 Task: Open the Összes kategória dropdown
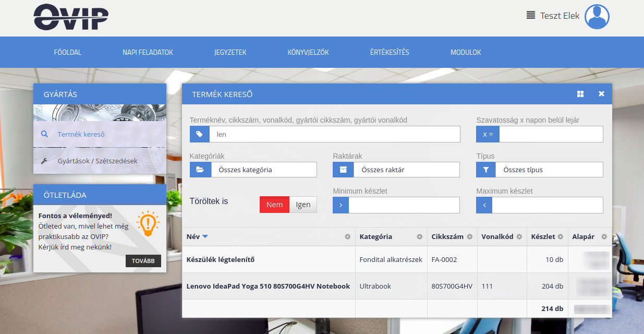click(264, 170)
